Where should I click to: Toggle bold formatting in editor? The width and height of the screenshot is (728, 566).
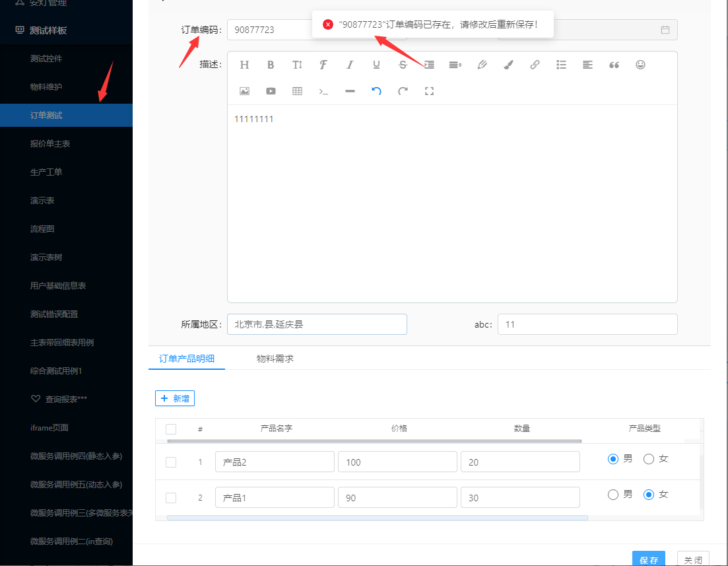pyautogui.click(x=271, y=65)
